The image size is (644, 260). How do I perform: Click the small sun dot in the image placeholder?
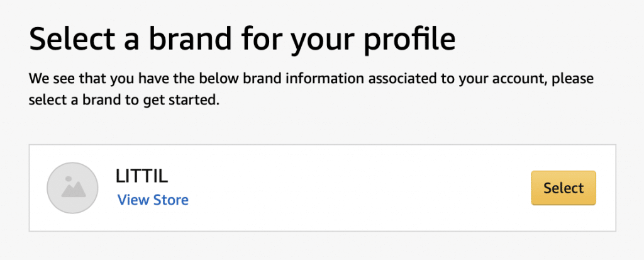pos(69,179)
